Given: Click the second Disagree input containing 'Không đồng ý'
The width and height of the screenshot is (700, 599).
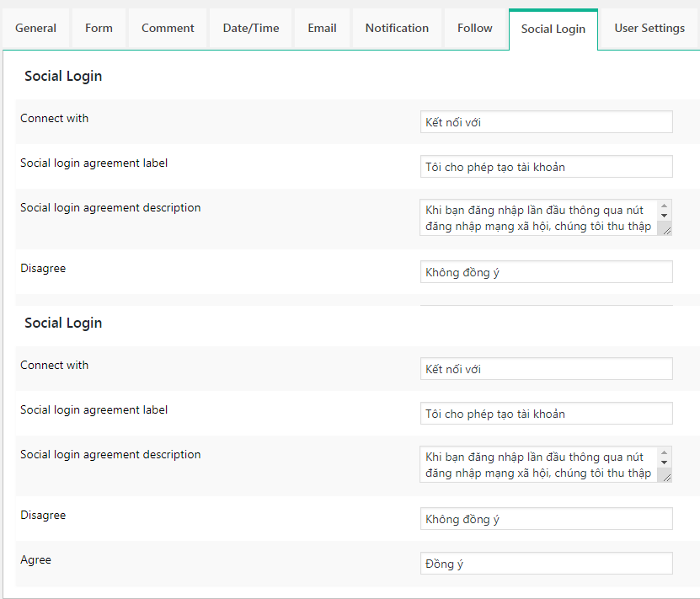Looking at the screenshot, I should pyautogui.click(x=546, y=518).
